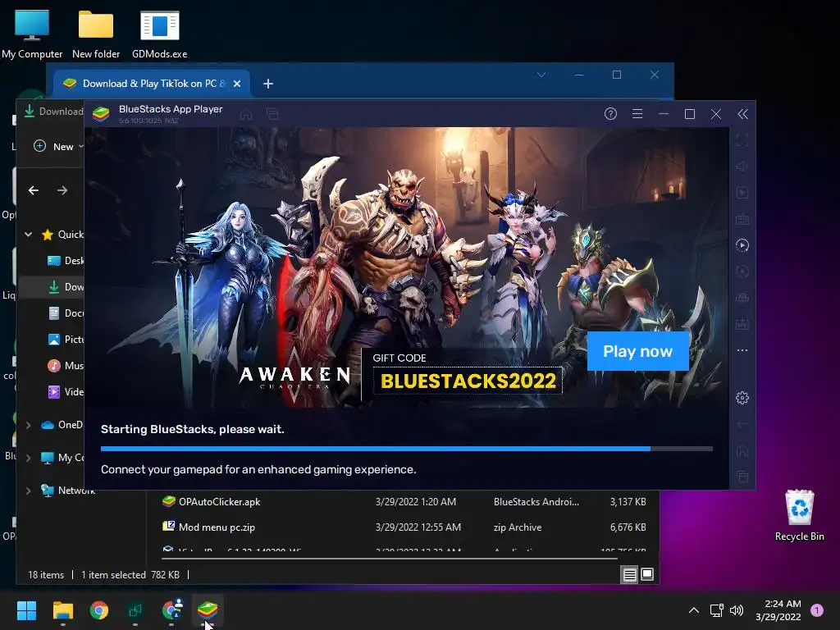Select Pictures in File Explorer sidebar

[66, 339]
